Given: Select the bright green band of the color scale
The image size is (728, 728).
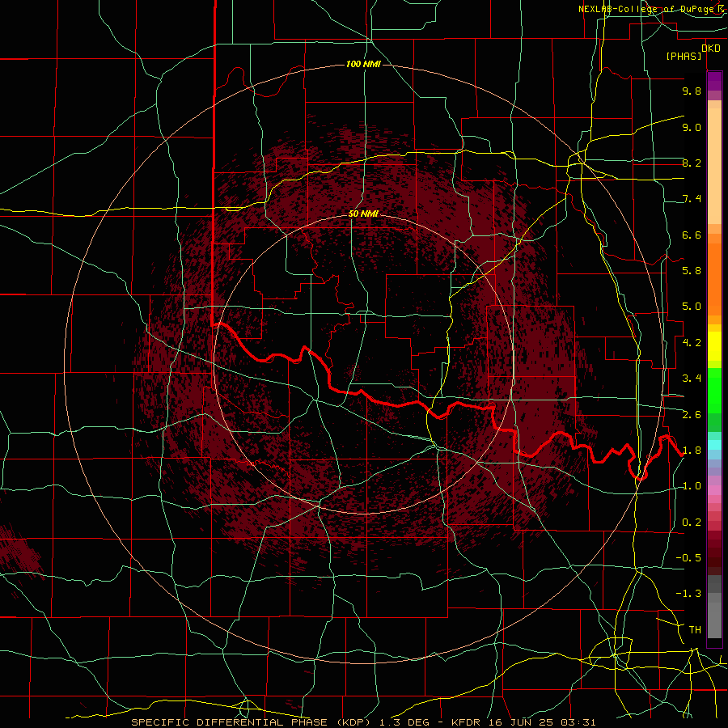Looking at the screenshot, I should coord(714,389).
